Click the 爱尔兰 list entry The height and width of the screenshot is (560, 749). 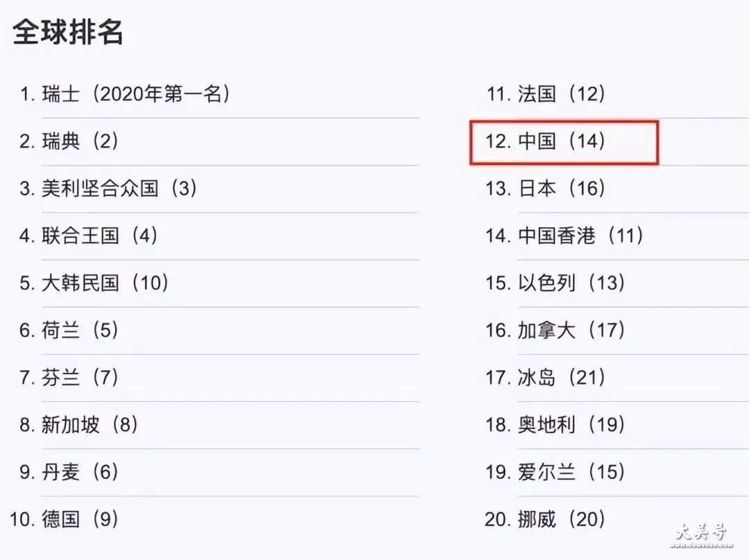pos(556,472)
